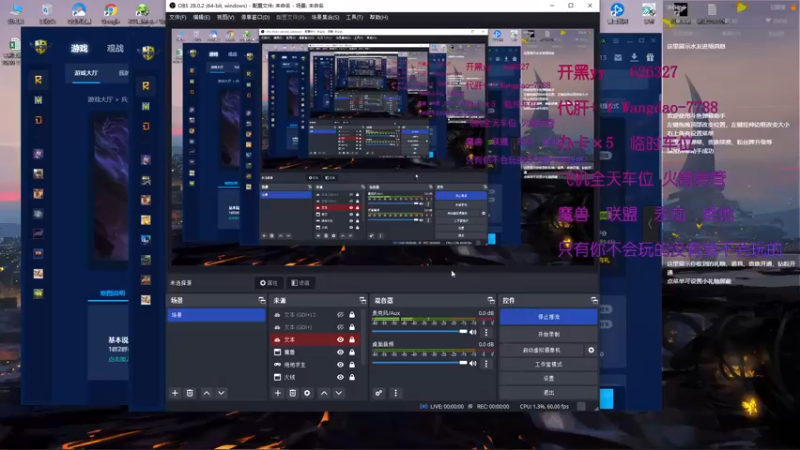The image size is (800, 450).
Task: Mute the Mic/Aux audio channel
Action: [x=473, y=332]
